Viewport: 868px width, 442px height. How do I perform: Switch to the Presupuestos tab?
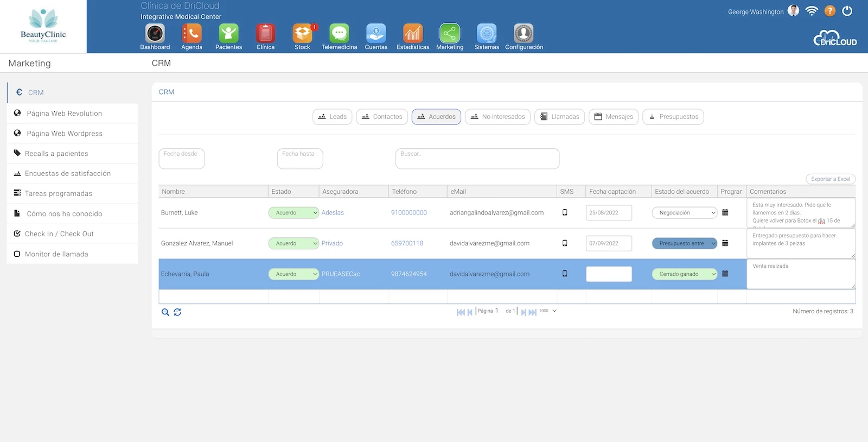click(x=673, y=117)
